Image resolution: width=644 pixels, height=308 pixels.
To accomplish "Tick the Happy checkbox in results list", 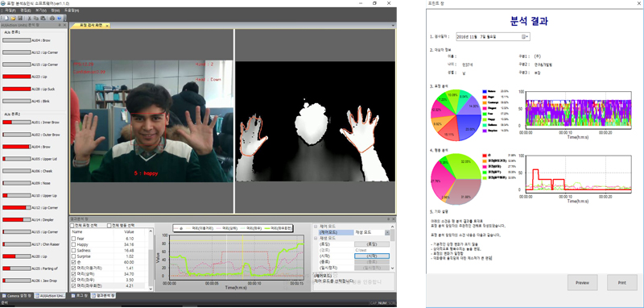I will [x=73, y=244].
